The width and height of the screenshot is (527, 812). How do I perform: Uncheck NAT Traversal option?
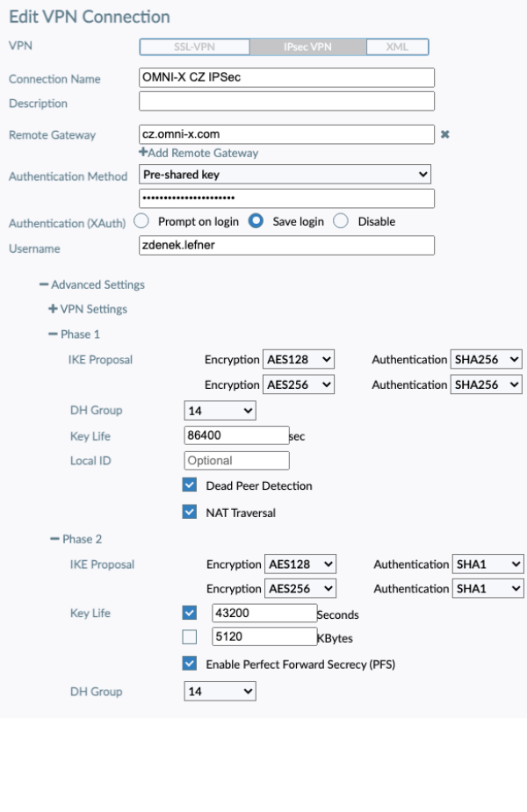190,512
